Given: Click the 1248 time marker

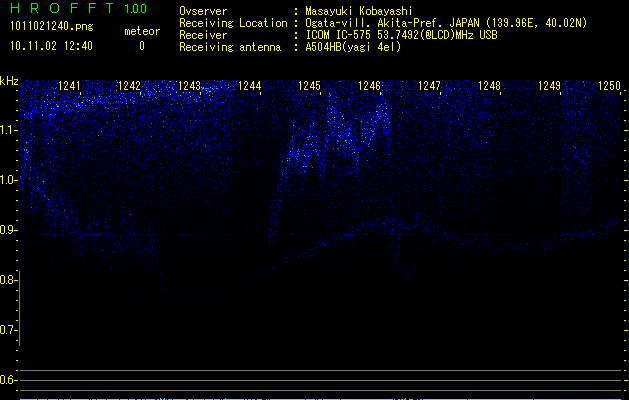Looking at the screenshot, I should point(489,86).
